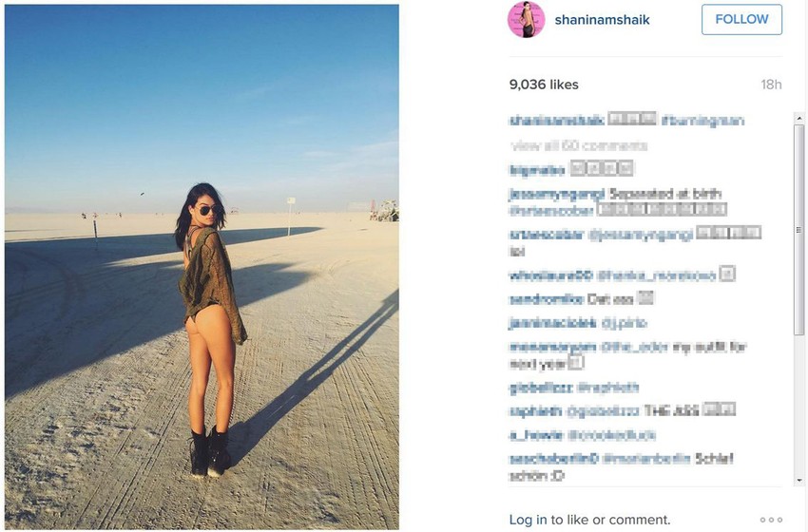The width and height of the screenshot is (808, 532).
Task: Click the Log in link
Action: click(x=528, y=520)
